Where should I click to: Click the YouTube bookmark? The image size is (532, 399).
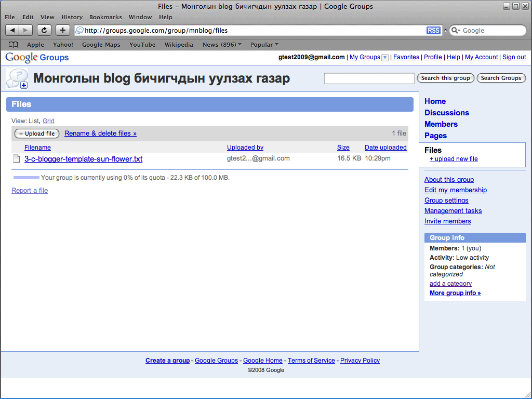(142, 45)
